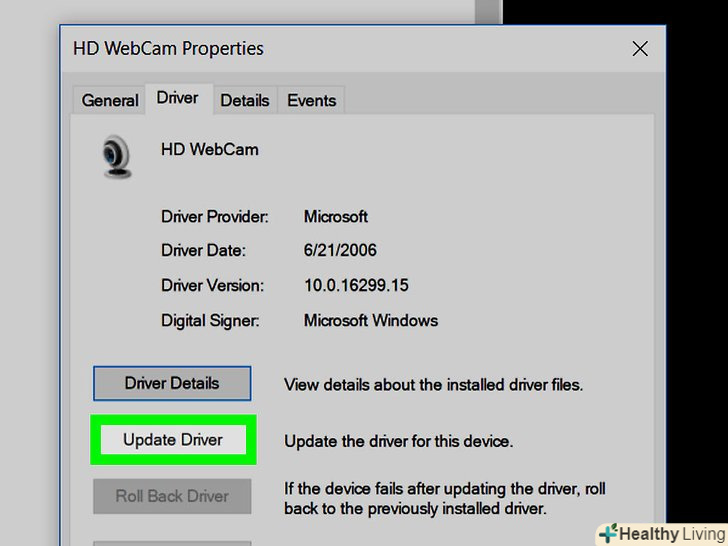The image size is (728, 546).
Task: Click the Microsoft driver provider value
Action: click(x=336, y=216)
